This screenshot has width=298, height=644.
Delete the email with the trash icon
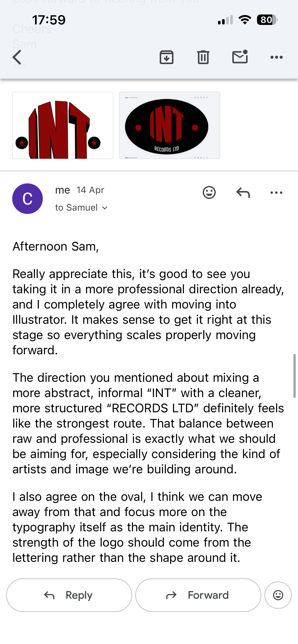point(203,57)
